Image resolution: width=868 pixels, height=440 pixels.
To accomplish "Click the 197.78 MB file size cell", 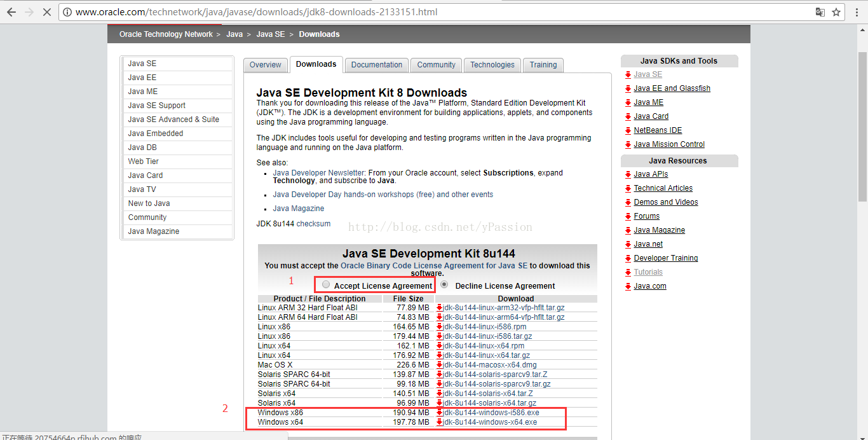I will [410, 422].
